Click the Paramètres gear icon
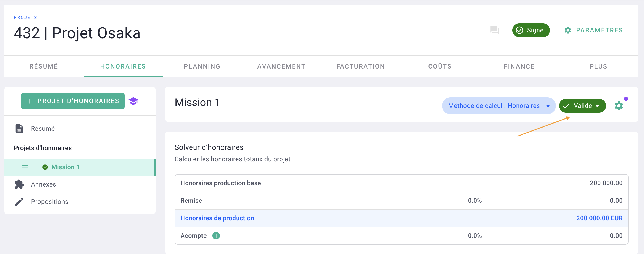Screen dimensions: 644x254 (568, 30)
